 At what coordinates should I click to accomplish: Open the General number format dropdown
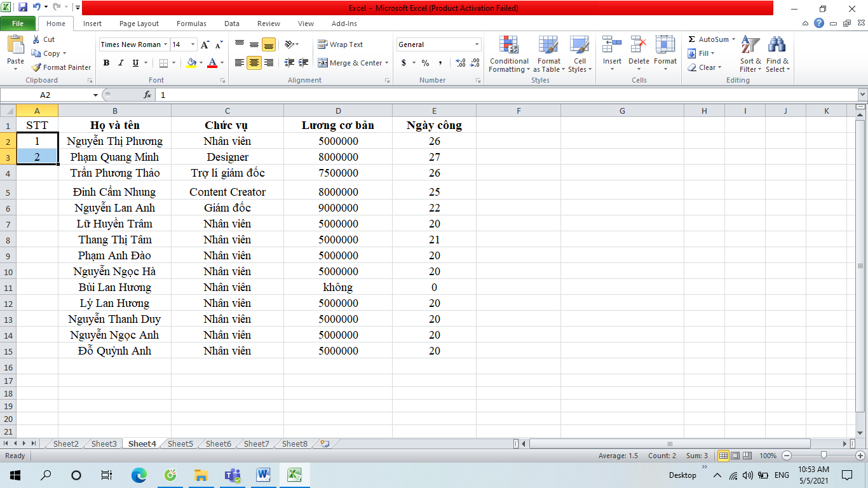477,44
